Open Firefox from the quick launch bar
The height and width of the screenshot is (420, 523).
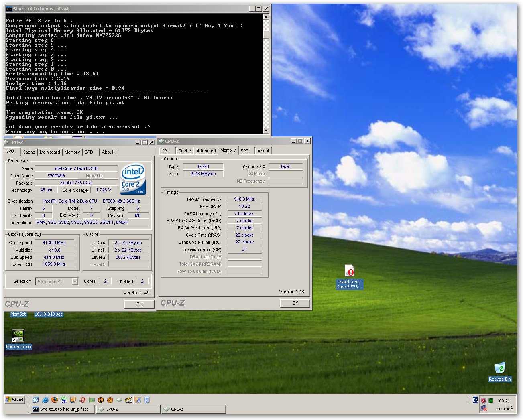54,400
